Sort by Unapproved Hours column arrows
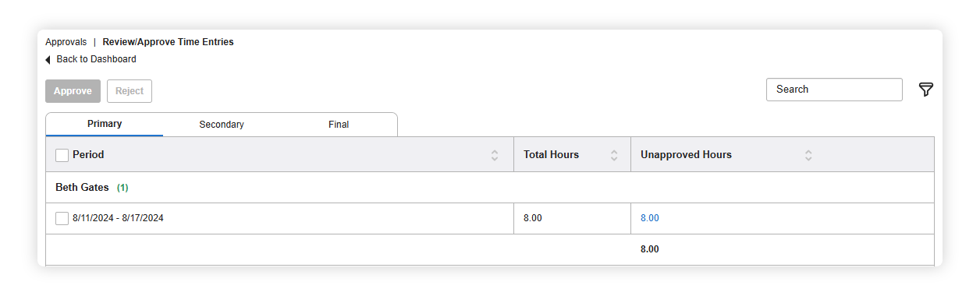 coord(808,155)
